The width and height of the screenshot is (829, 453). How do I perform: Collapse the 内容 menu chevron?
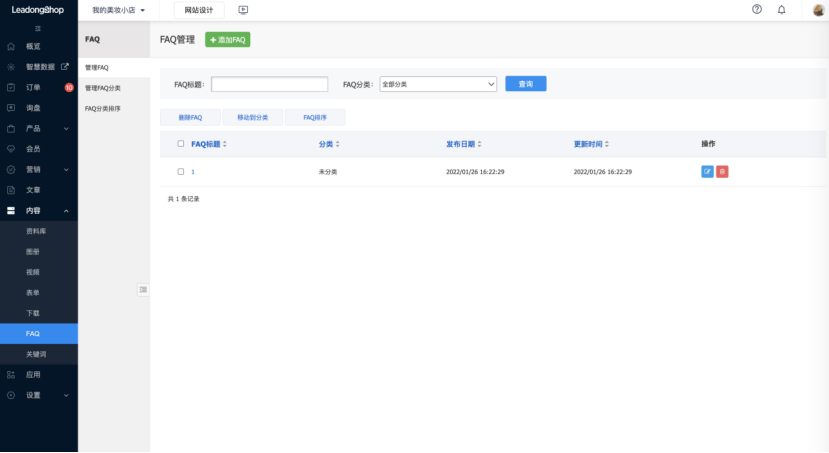tap(66, 211)
